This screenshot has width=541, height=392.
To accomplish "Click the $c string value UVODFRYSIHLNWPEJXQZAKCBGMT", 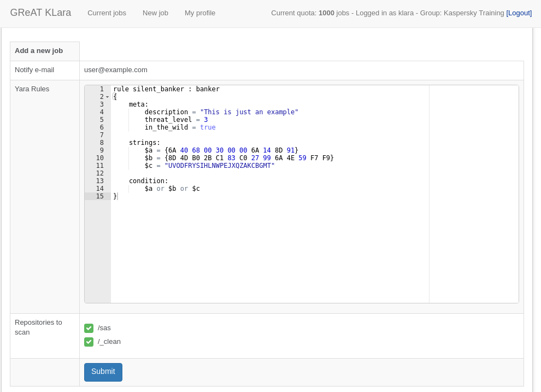I will 219,166.
